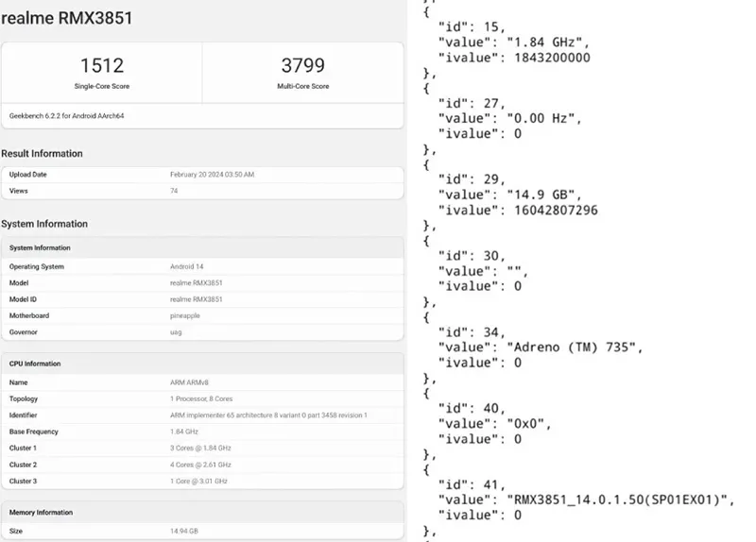
Task: Click the Motherboard row label
Action: pos(29,315)
